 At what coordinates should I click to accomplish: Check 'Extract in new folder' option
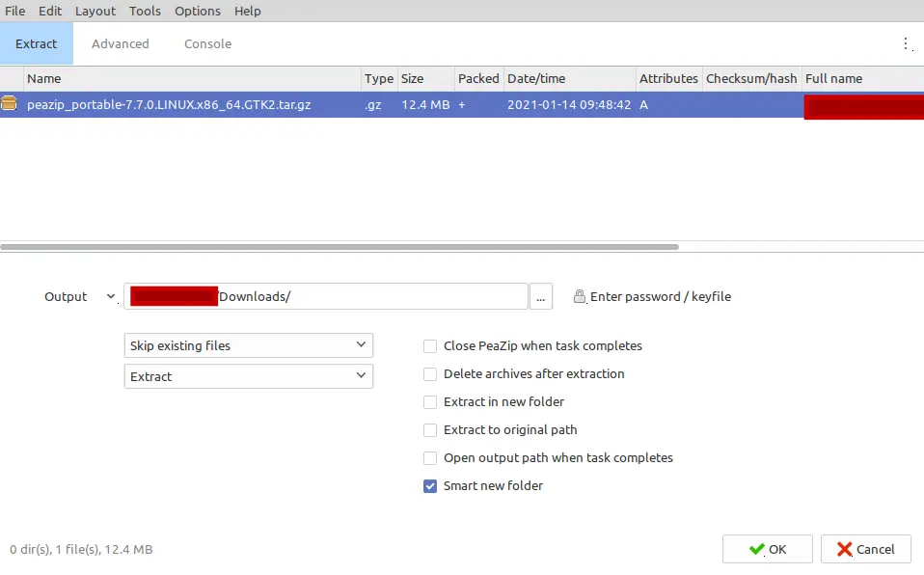(431, 402)
